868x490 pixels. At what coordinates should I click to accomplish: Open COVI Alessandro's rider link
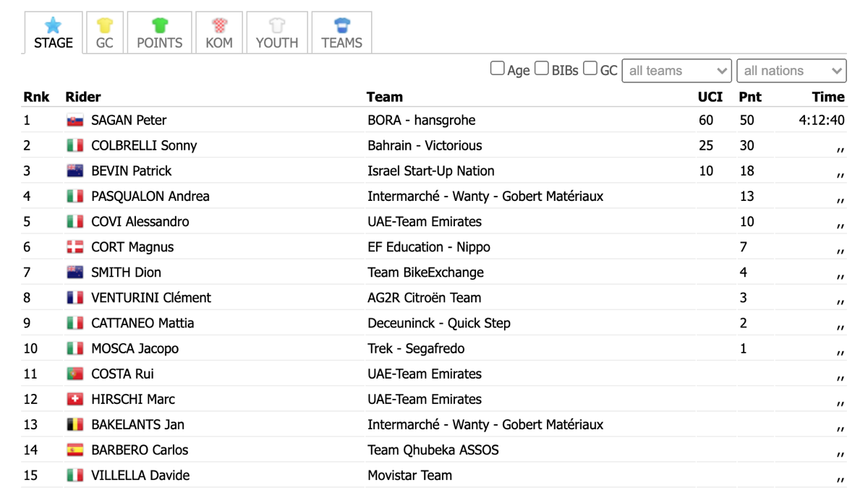[140, 221]
